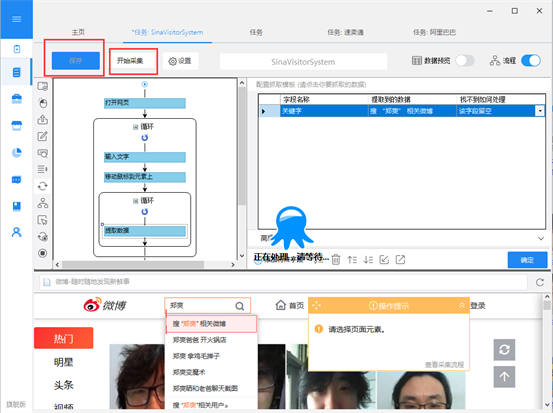Open the 查看采集流程 link
The height and width of the screenshot is (413, 553).
(444, 365)
